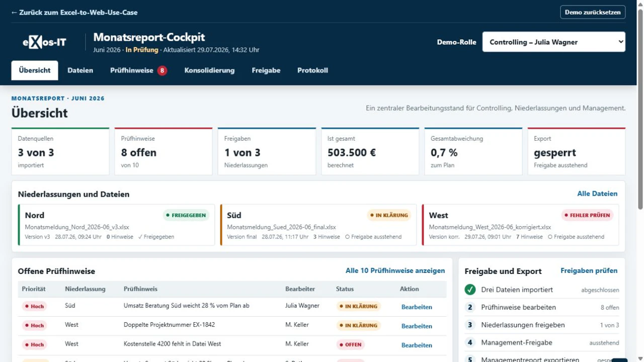The image size is (644, 362).
Task: Switch to the Protokoll tab
Action: [x=312, y=70]
